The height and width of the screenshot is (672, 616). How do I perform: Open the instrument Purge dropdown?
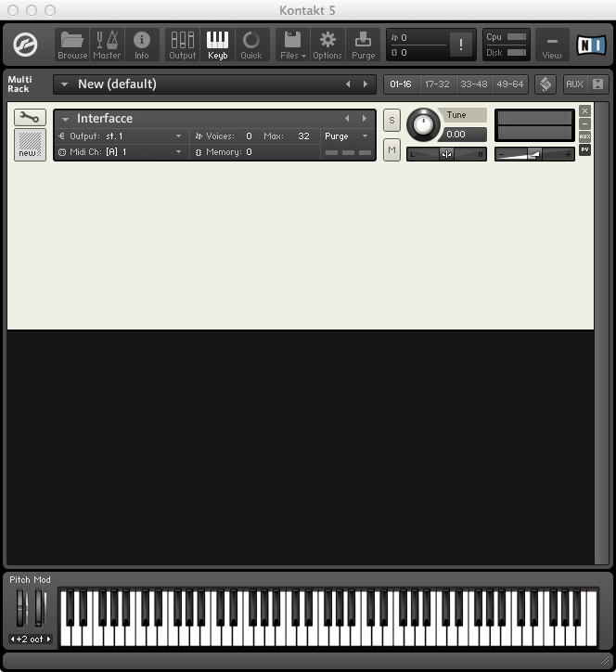click(346, 136)
